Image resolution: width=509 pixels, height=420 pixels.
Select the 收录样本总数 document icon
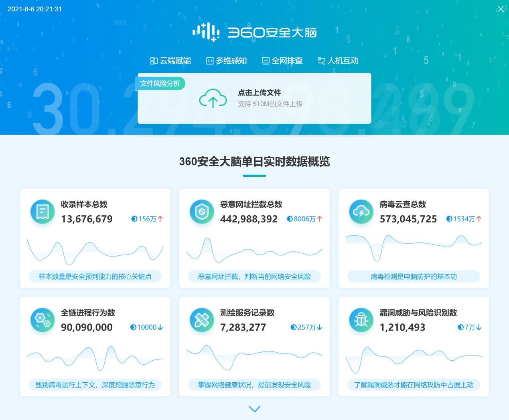click(42, 211)
